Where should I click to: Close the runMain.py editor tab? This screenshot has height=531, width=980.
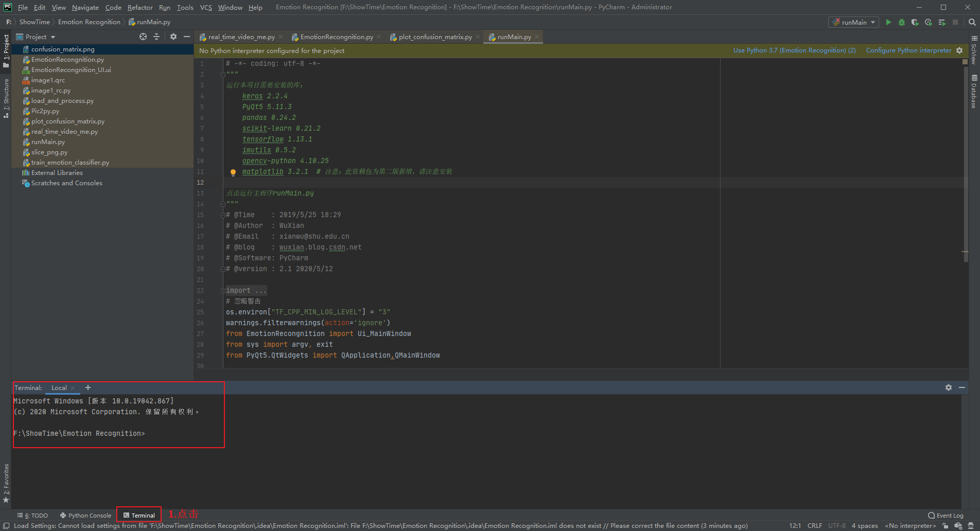click(537, 37)
